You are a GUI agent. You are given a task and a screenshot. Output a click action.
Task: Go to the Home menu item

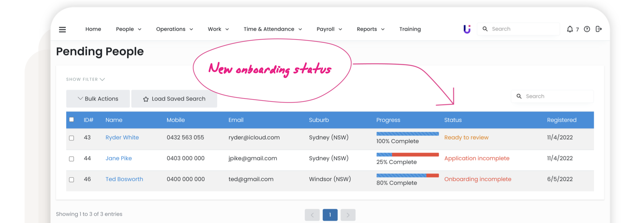click(93, 29)
